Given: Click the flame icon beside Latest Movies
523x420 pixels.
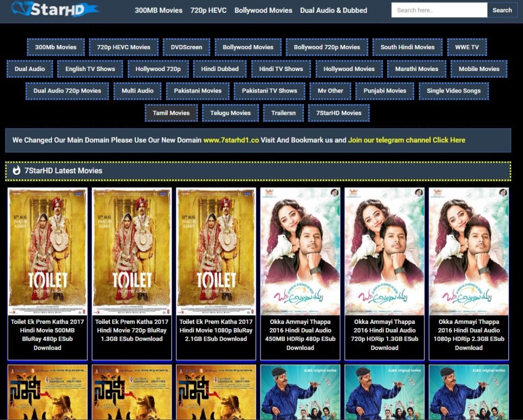Looking at the screenshot, I should pos(16,171).
